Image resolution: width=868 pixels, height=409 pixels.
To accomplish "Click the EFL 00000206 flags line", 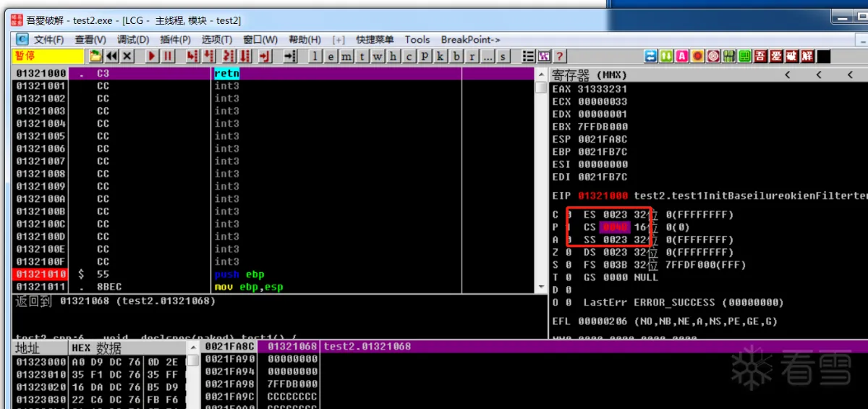I will (x=665, y=321).
